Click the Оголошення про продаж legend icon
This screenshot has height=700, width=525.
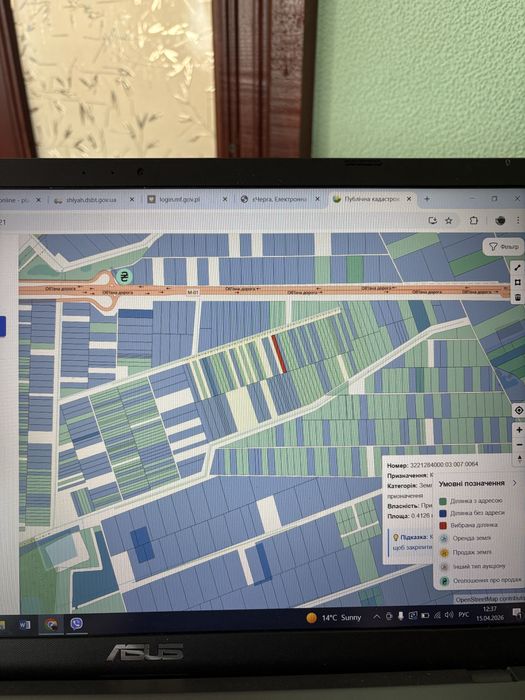click(x=445, y=581)
